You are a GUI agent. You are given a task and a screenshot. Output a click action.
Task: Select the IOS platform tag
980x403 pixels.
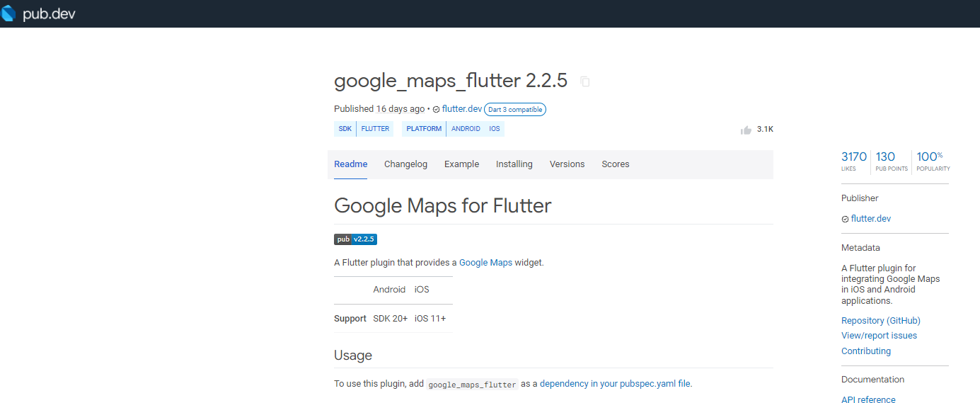(495, 129)
